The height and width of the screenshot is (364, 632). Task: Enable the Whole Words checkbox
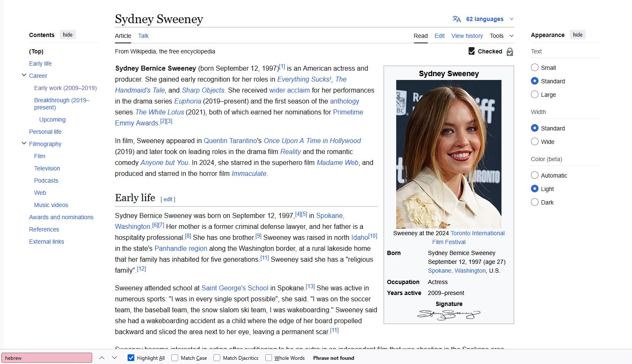tap(268, 358)
